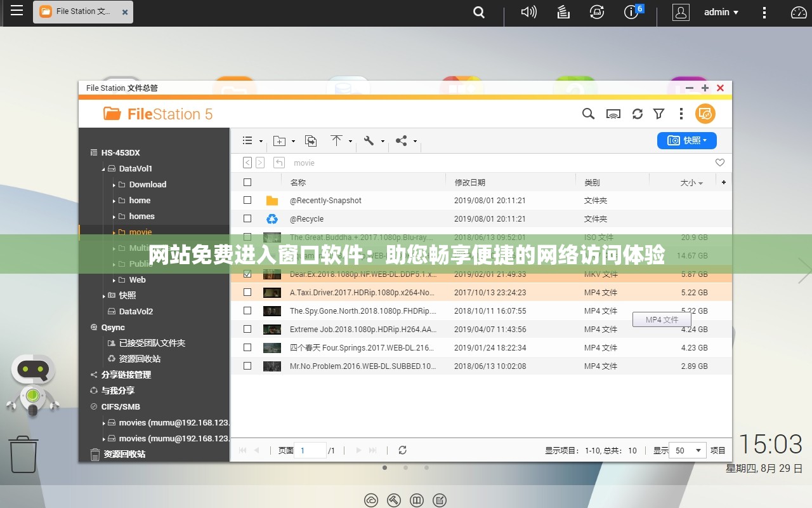Check the select-all box in list header

(x=247, y=182)
